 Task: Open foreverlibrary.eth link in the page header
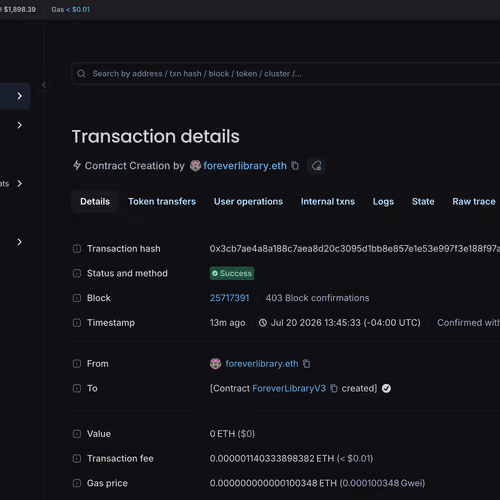tap(245, 166)
